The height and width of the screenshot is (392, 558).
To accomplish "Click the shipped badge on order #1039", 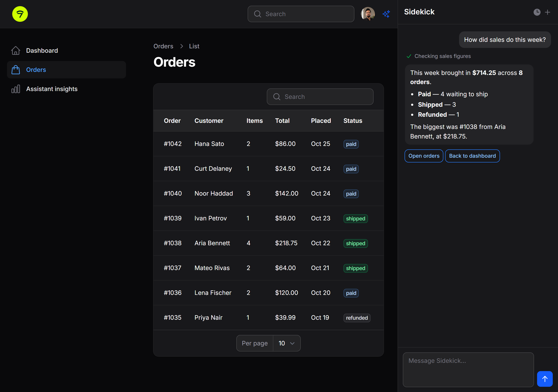I will click(x=355, y=218).
